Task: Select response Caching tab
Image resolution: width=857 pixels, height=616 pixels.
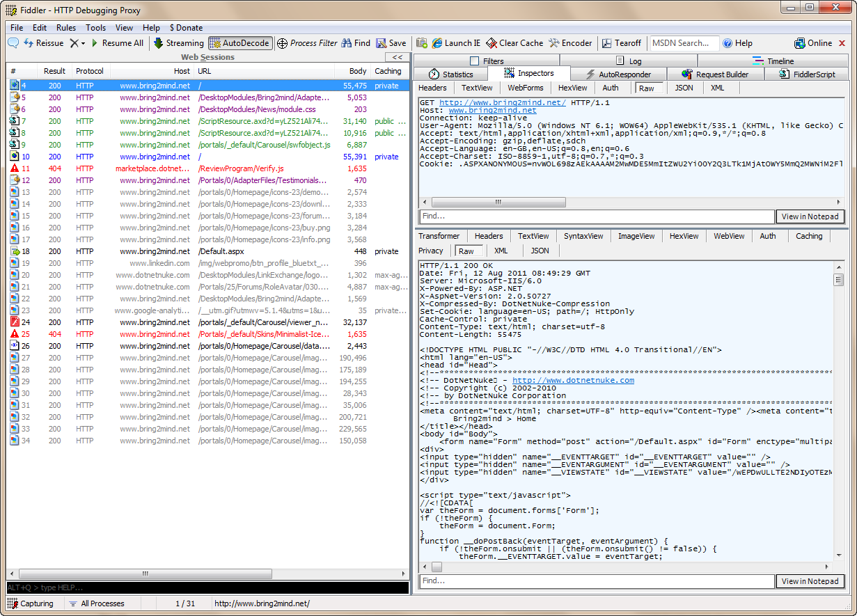Action: (809, 236)
